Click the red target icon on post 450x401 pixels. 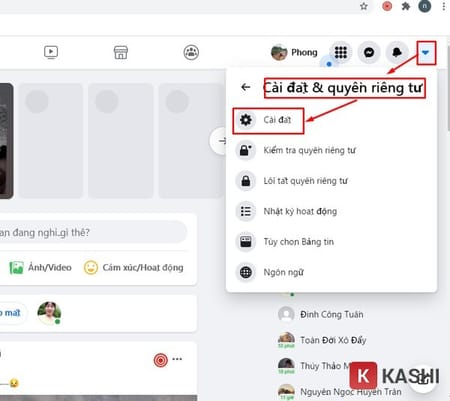point(160,360)
